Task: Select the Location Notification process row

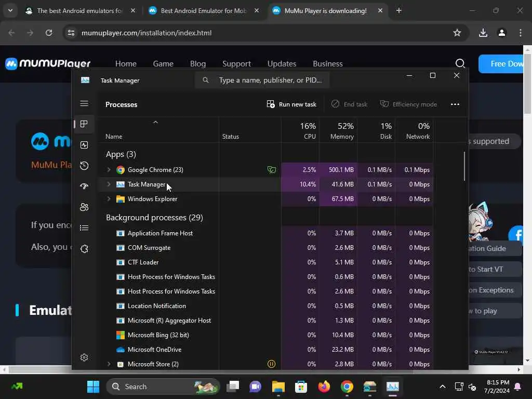Action: tap(265, 306)
